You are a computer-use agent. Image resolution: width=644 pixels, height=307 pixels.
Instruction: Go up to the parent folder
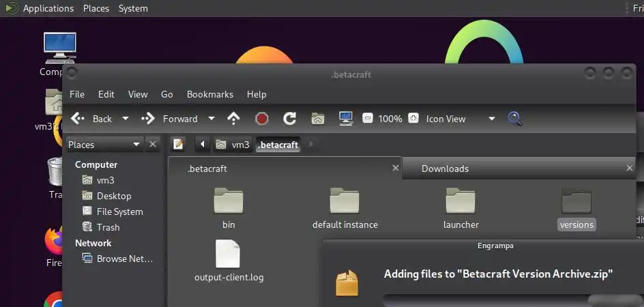[x=233, y=119]
